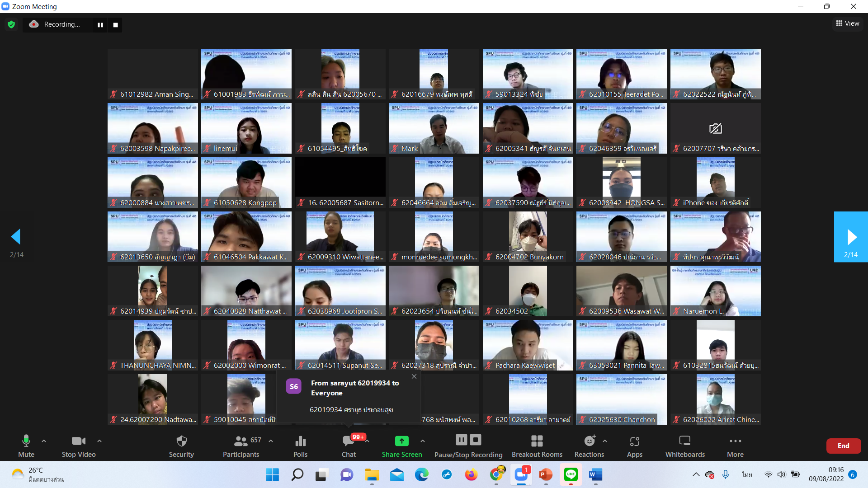
Task: Open the Whiteboards icon
Action: pos(684,441)
